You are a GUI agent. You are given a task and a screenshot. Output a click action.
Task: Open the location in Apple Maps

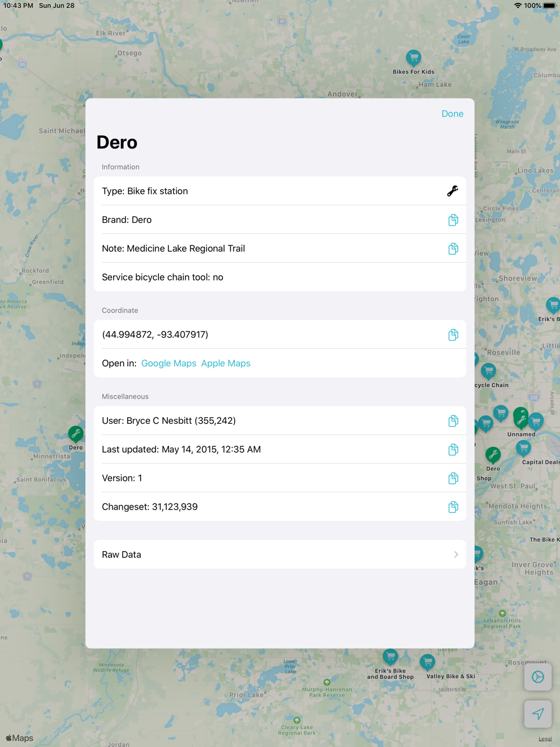pyautogui.click(x=226, y=363)
